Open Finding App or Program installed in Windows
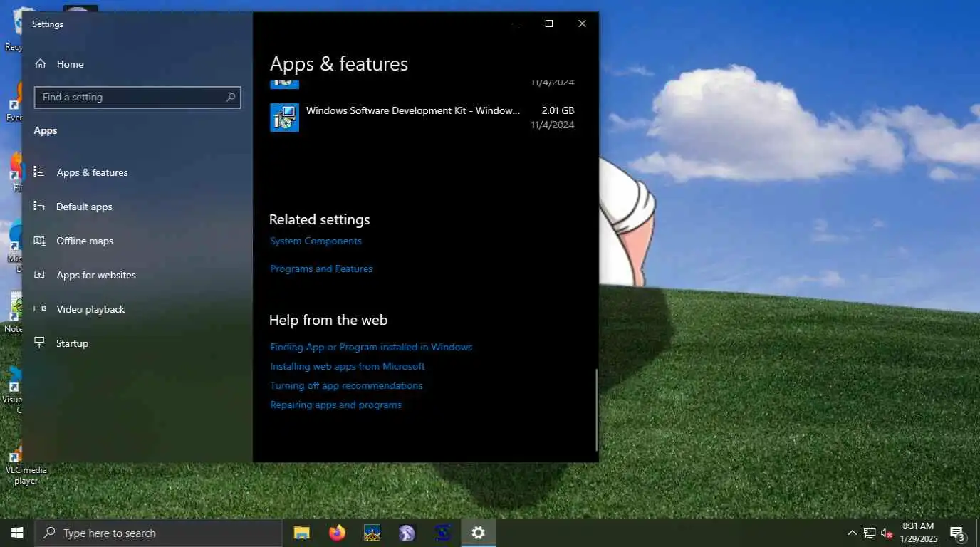The image size is (980, 547). [x=371, y=347]
